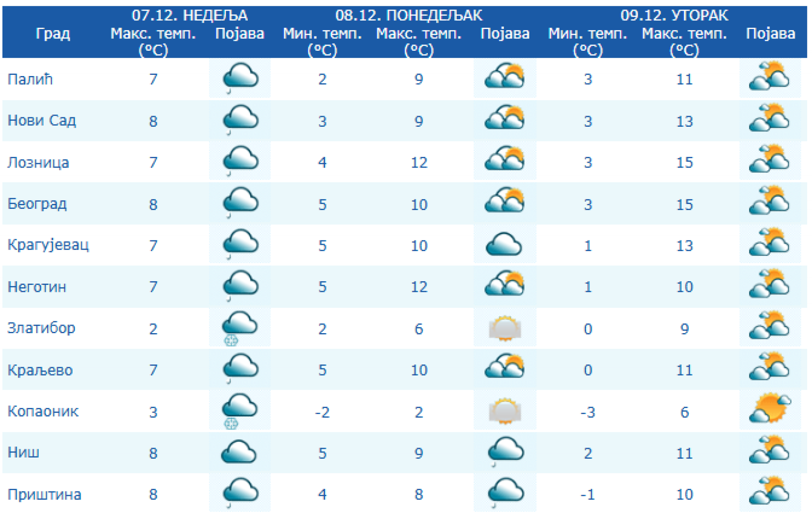Image resolution: width=812 pixels, height=513 pixels.
Task: Click Крагујевац Monday cloudy icon
Action: [504, 244]
